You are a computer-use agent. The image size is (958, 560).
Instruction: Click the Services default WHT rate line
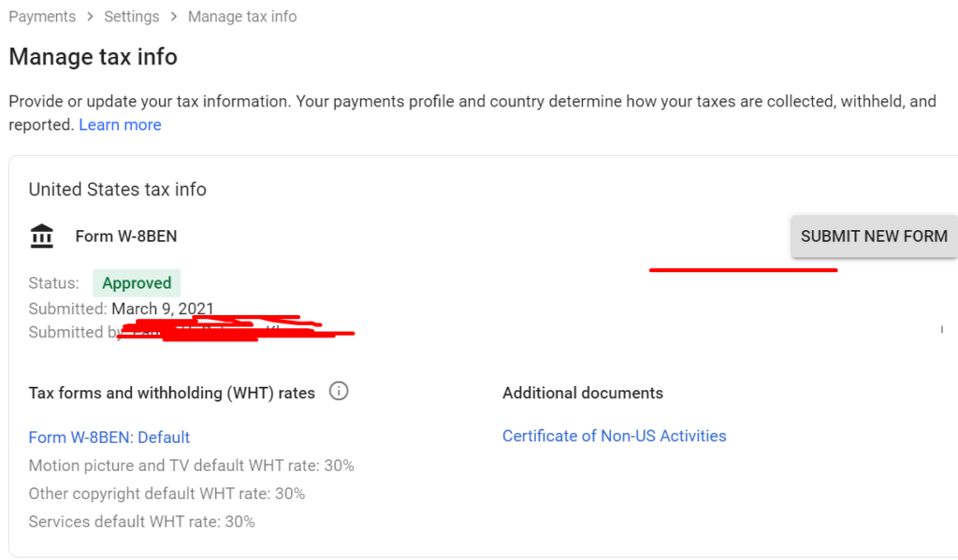coord(141,521)
